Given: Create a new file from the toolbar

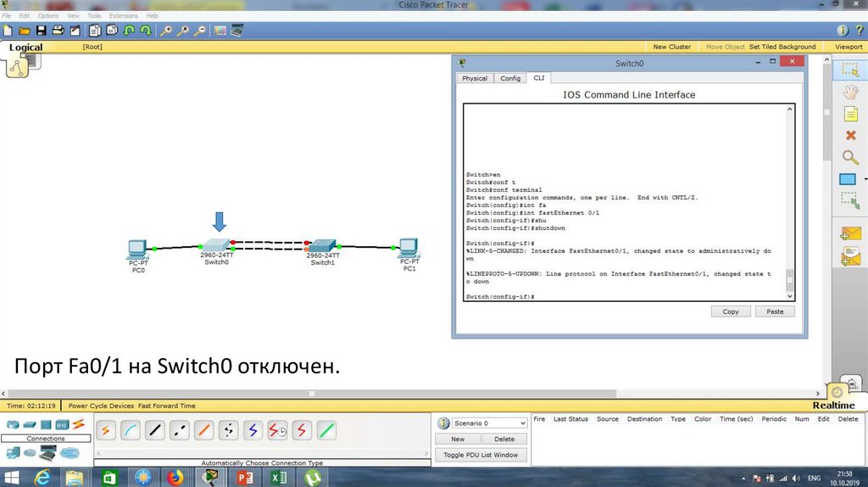Looking at the screenshot, I should tap(8, 31).
